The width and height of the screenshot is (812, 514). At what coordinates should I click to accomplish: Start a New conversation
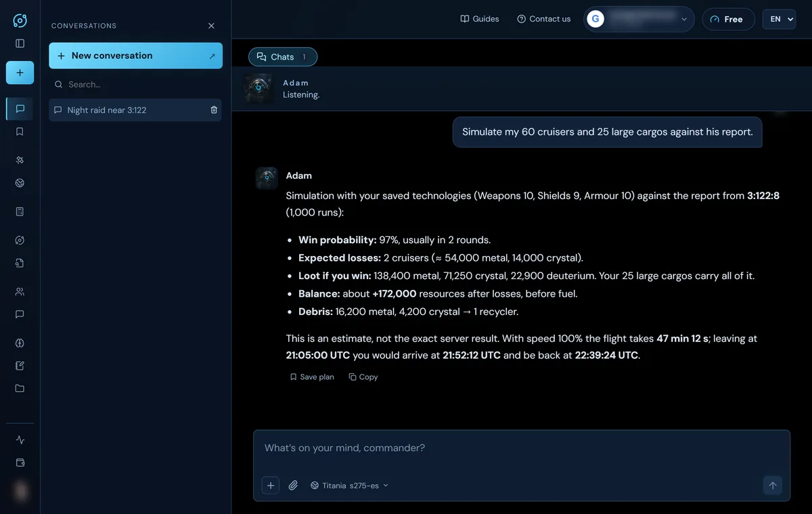click(x=135, y=56)
